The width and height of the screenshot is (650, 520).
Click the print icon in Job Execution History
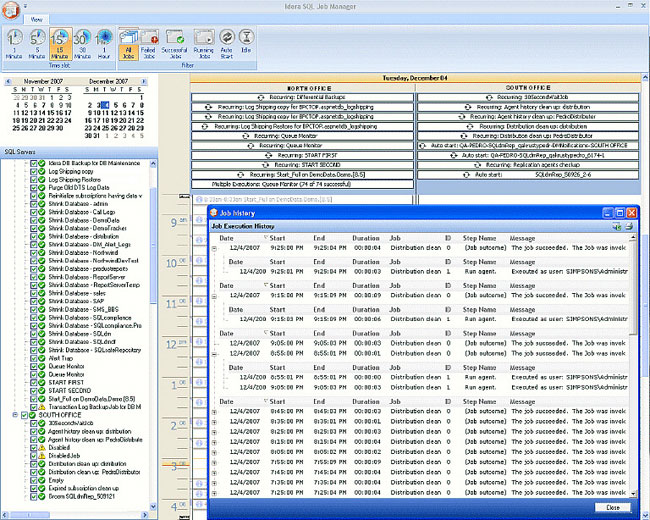tap(629, 226)
